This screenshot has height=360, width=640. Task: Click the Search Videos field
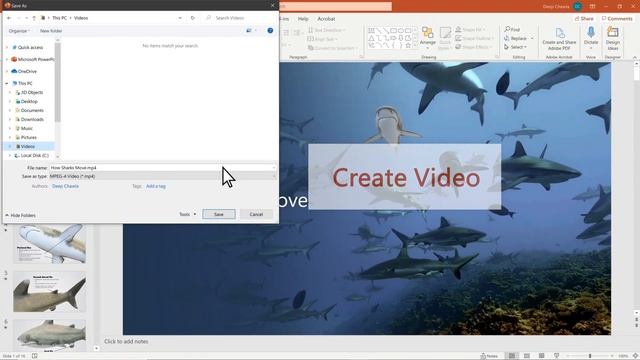click(x=241, y=18)
